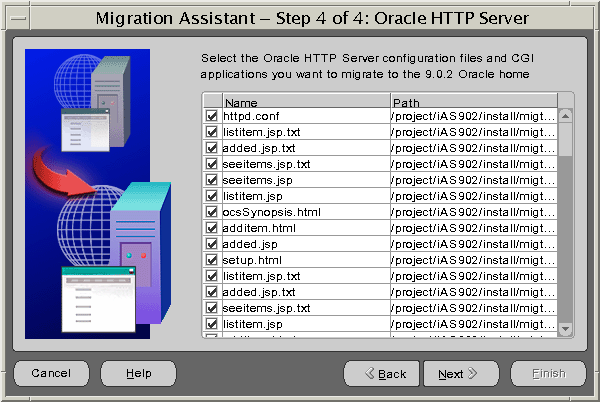This screenshot has width=600, height=402.
Task: Click the file list scrollbar down arrow
Action: 566,329
